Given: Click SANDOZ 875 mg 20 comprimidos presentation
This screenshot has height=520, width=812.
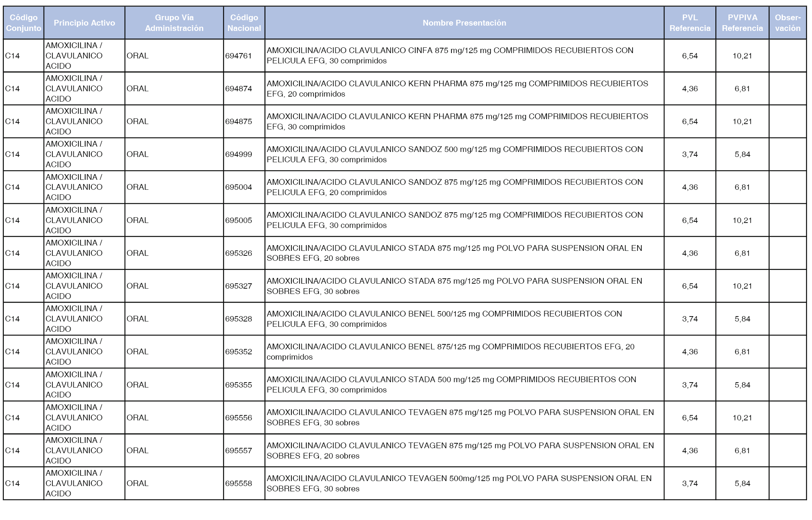Looking at the screenshot, I should (x=455, y=187).
